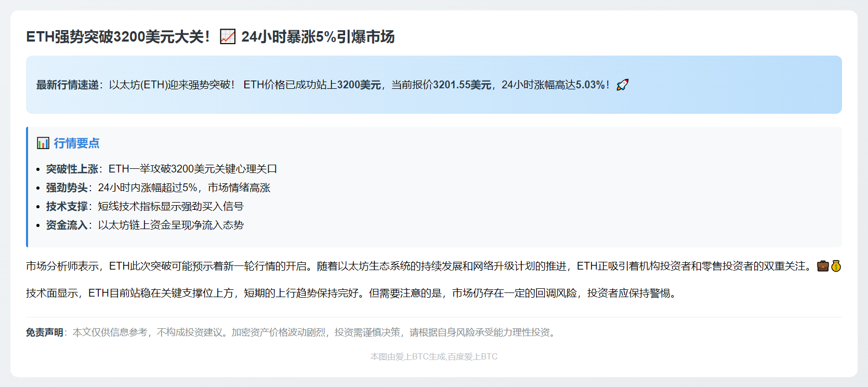Click the text 短线技术指标显示强劲买入信号
Viewport: 868px width, 387px height.
click(171, 206)
